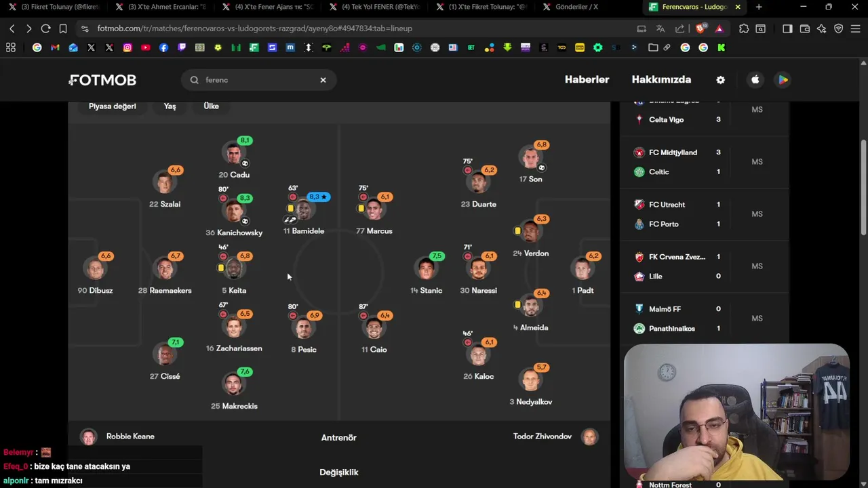Bookmark this page

(63, 28)
